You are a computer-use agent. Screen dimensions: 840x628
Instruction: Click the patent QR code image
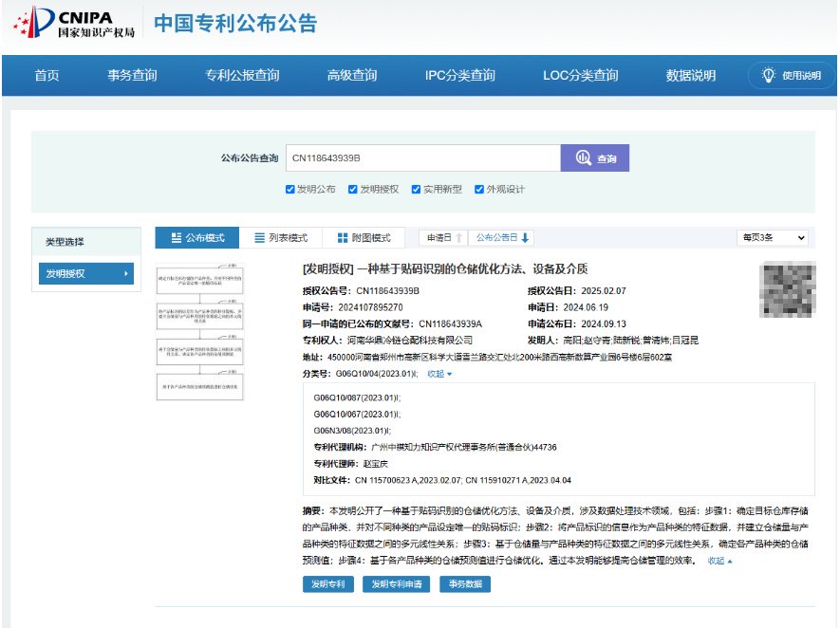click(x=787, y=289)
